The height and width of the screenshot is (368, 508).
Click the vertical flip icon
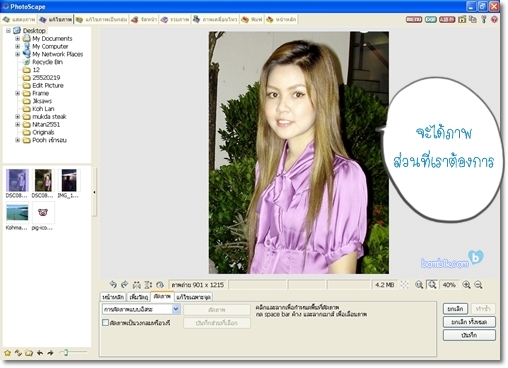point(148,285)
